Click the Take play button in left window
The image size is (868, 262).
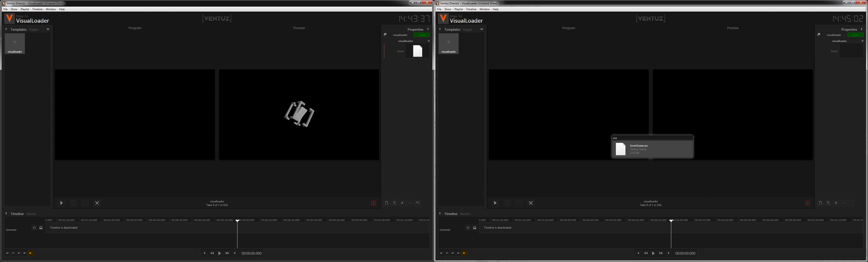(61, 203)
